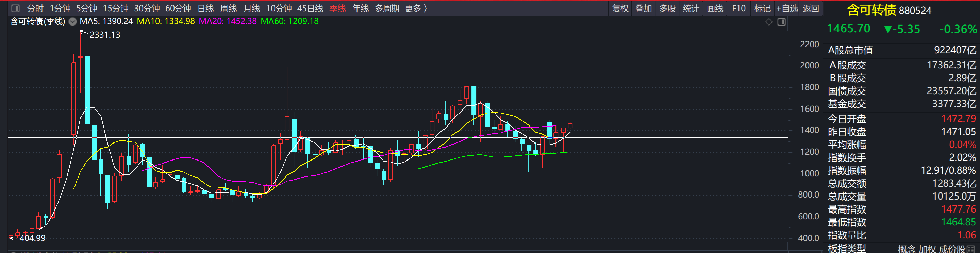This screenshot has height=253, width=980.
Task: Click the A股总市值 row label
Action: click(x=851, y=50)
